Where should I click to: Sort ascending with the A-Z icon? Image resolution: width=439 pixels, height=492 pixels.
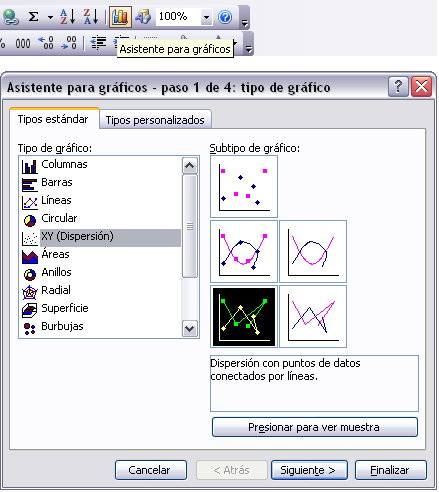click(67, 17)
